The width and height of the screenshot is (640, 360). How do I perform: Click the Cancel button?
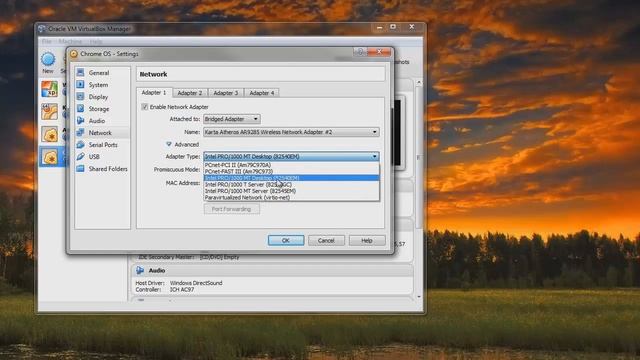click(326, 240)
